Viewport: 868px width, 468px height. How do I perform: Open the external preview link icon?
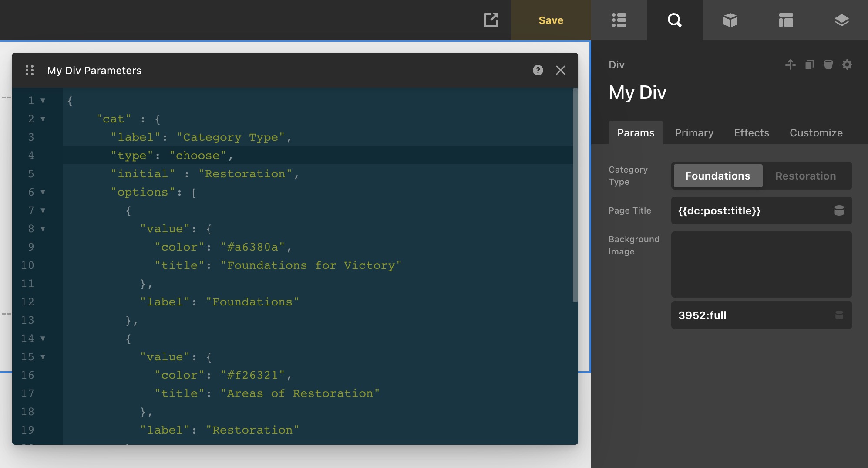pyautogui.click(x=491, y=20)
